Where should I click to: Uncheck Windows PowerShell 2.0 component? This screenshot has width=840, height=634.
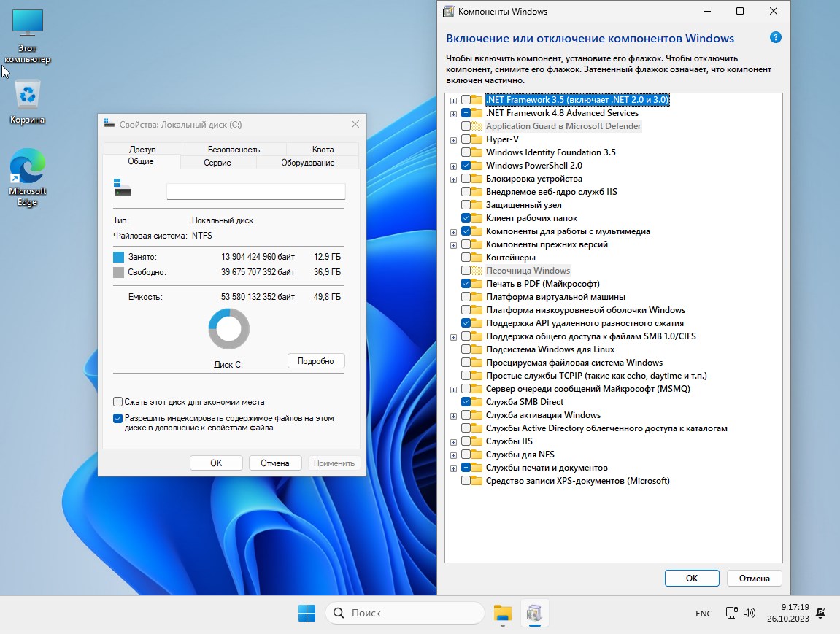(468, 165)
